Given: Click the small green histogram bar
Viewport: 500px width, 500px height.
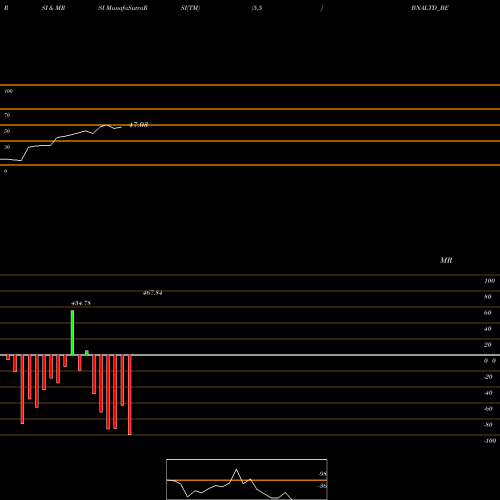Looking at the screenshot, I should click(87, 353).
